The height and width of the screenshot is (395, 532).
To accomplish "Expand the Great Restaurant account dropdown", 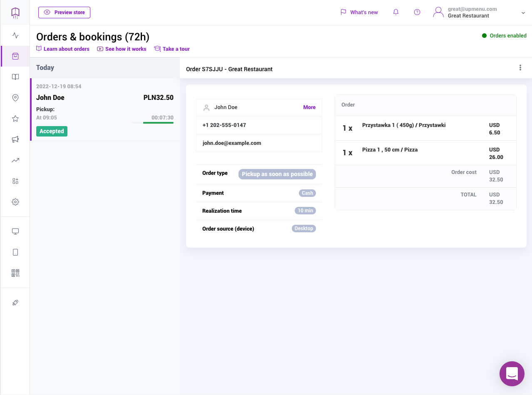I will (523, 13).
